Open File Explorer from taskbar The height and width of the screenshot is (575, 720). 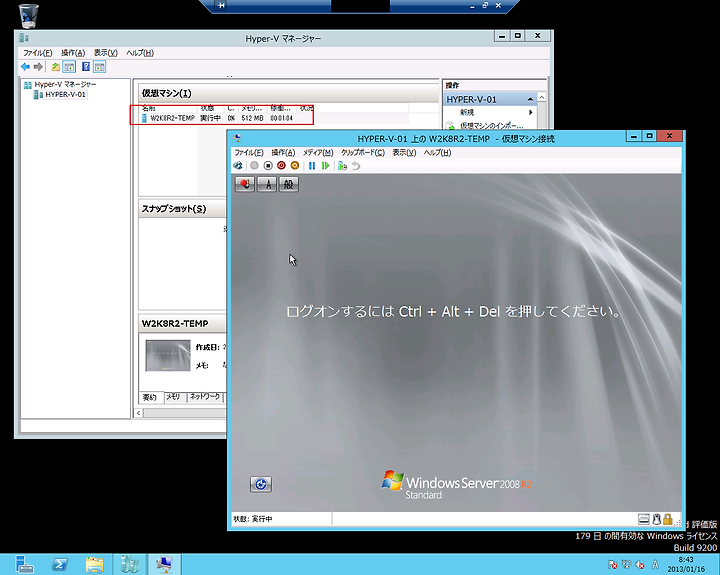pyautogui.click(x=95, y=564)
